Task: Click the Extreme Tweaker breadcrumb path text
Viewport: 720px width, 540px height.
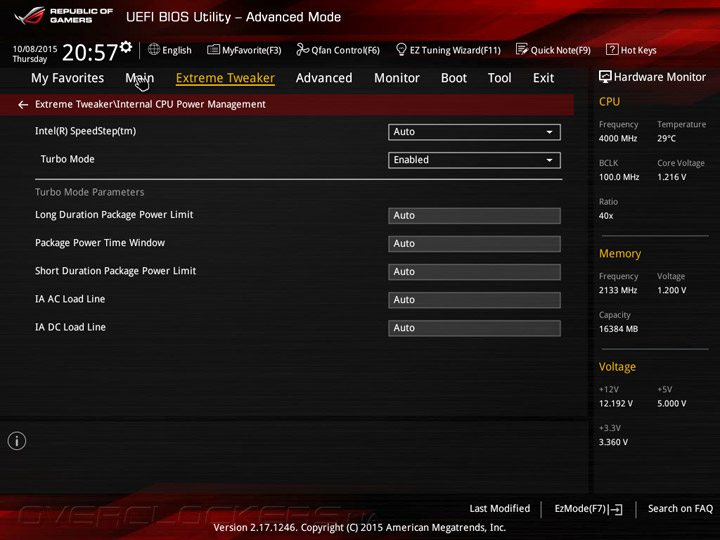Action: pos(150,105)
